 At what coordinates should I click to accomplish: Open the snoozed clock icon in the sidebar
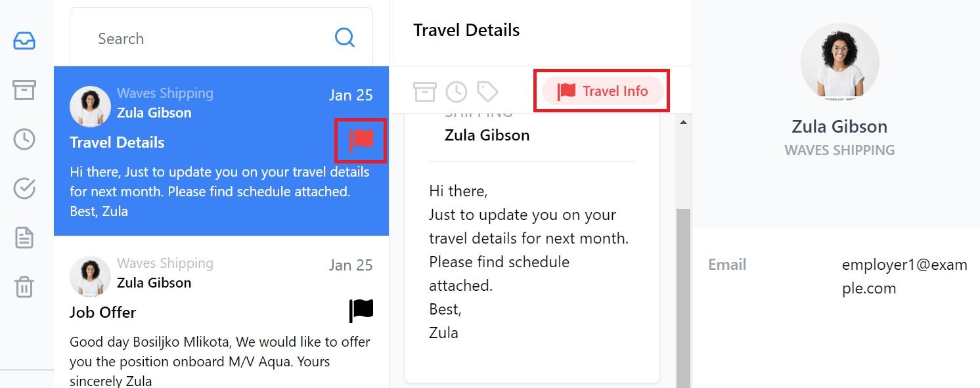click(24, 139)
